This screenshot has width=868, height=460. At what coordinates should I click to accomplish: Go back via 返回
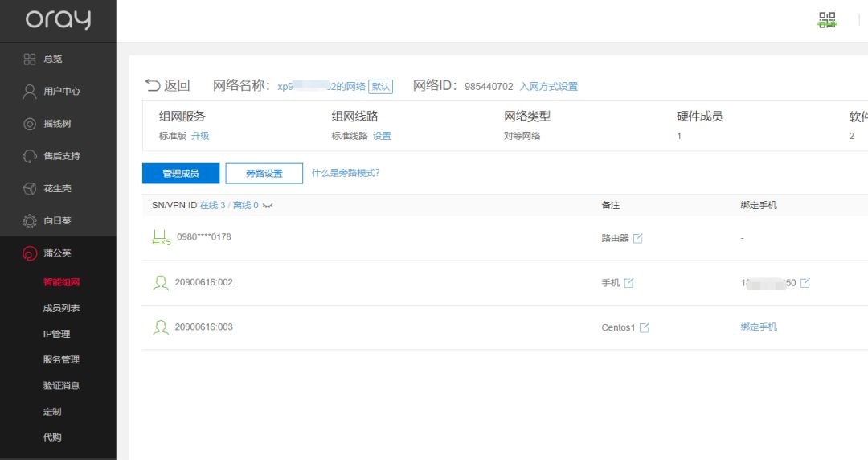point(177,85)
